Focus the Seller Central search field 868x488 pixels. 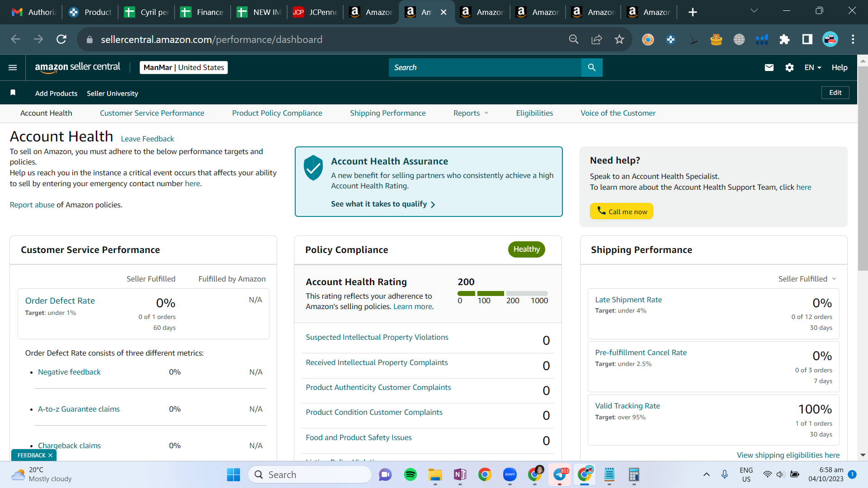click(x=485, y=68)
